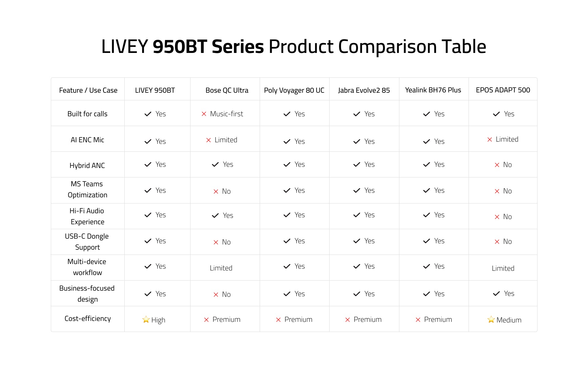588x365 pixels.
Task: Click checkmark in EPOS Business-focused design cell
Action: pyautogui.click(x=496, y=294)
